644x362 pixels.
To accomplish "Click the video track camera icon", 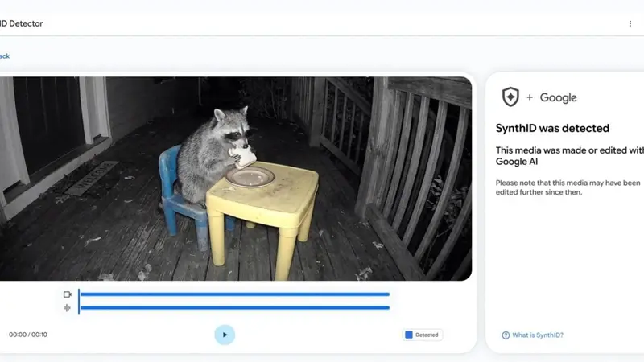I will (x=68, y=294).
